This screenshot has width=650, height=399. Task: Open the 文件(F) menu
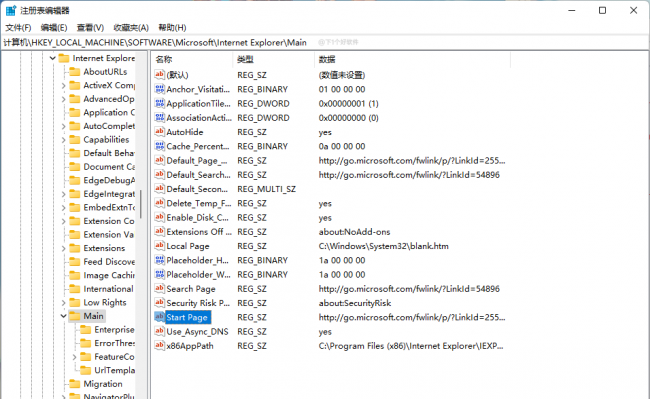point(18,27)
